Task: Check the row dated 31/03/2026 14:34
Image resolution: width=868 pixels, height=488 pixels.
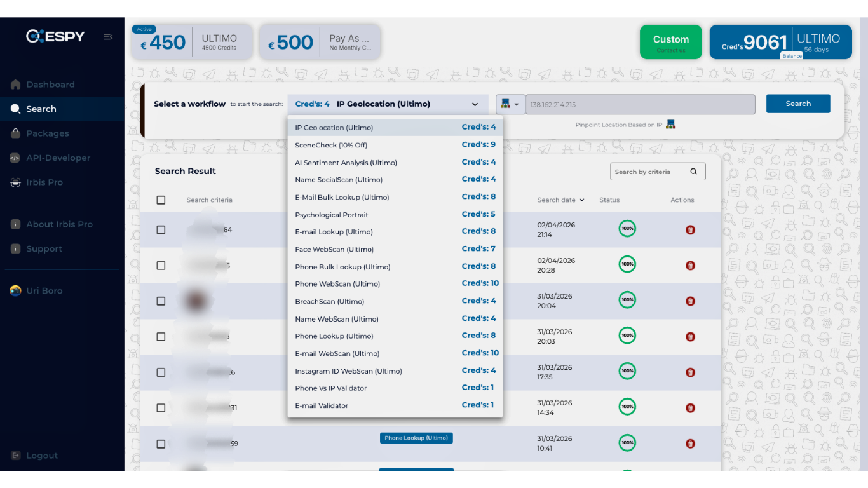Action: click(161, 408)
